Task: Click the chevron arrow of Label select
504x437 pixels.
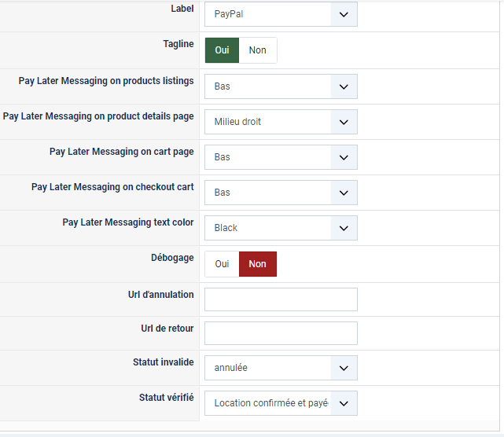Action: 344,14
